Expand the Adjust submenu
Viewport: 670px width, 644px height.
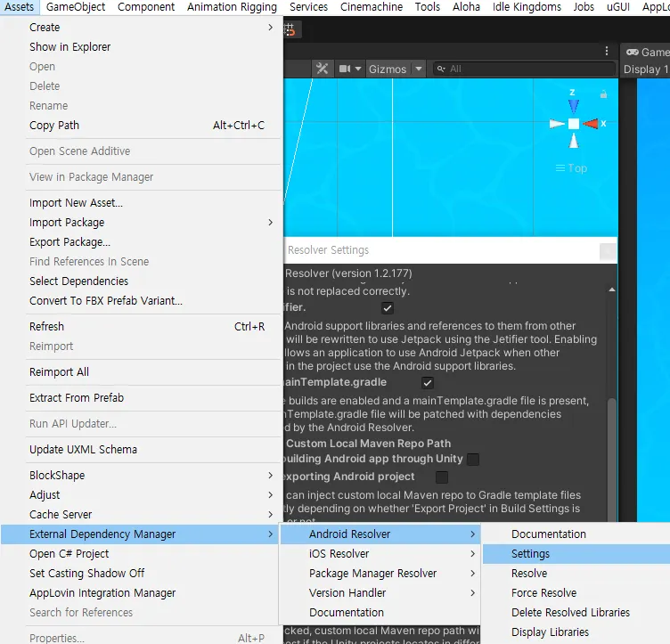click(270, 495)
